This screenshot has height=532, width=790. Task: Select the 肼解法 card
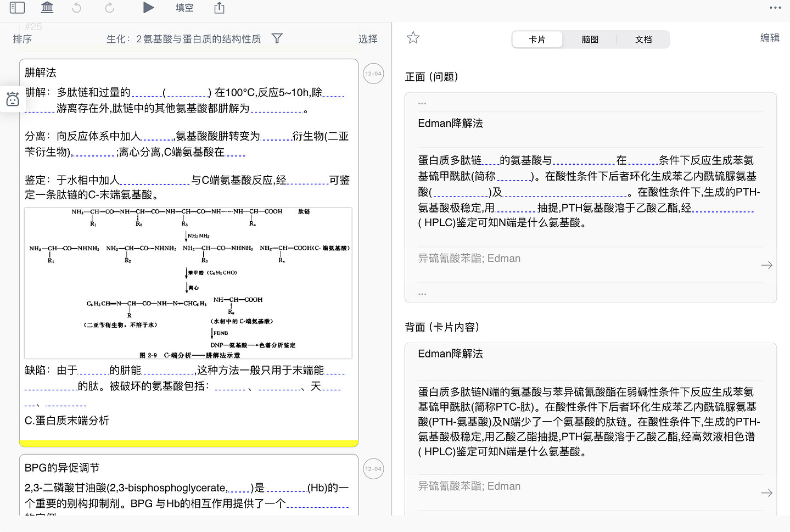pyautogui.click(x=189, y=253)
